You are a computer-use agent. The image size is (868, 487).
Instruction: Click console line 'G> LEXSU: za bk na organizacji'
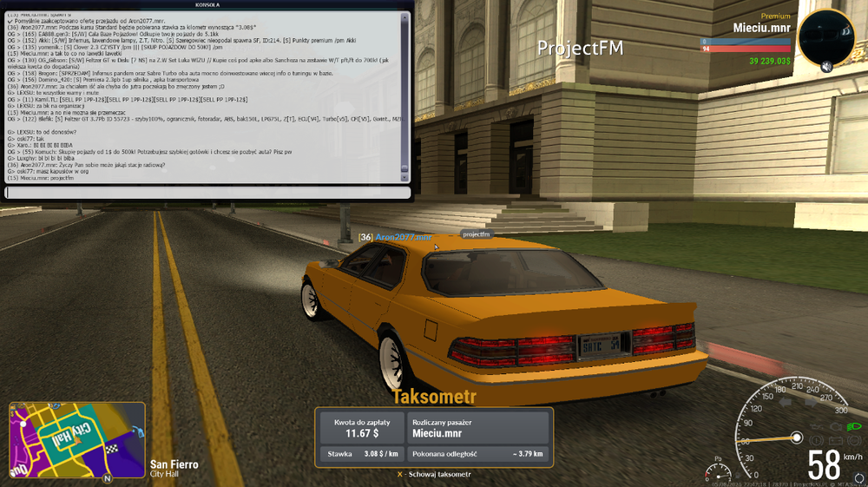[45, 106]
